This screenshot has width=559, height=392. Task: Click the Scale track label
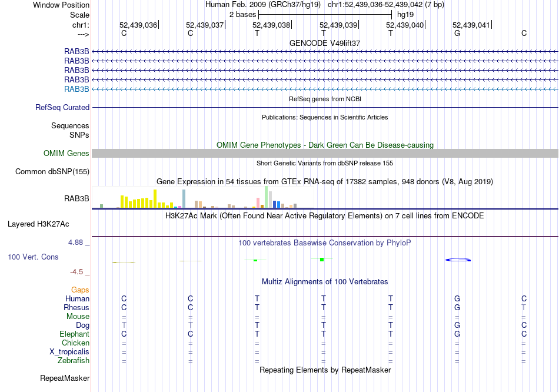click(x=79, y=15)
